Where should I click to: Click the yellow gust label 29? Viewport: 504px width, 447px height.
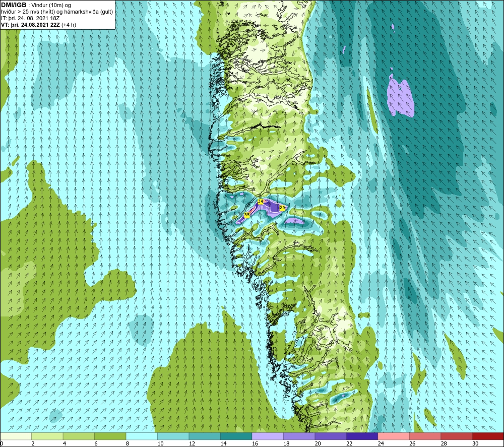282,208
